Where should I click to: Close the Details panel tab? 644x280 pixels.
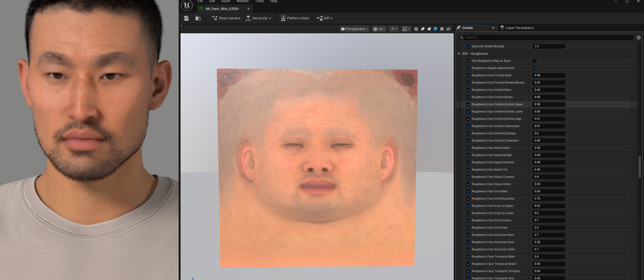click(x=493, y=28)
